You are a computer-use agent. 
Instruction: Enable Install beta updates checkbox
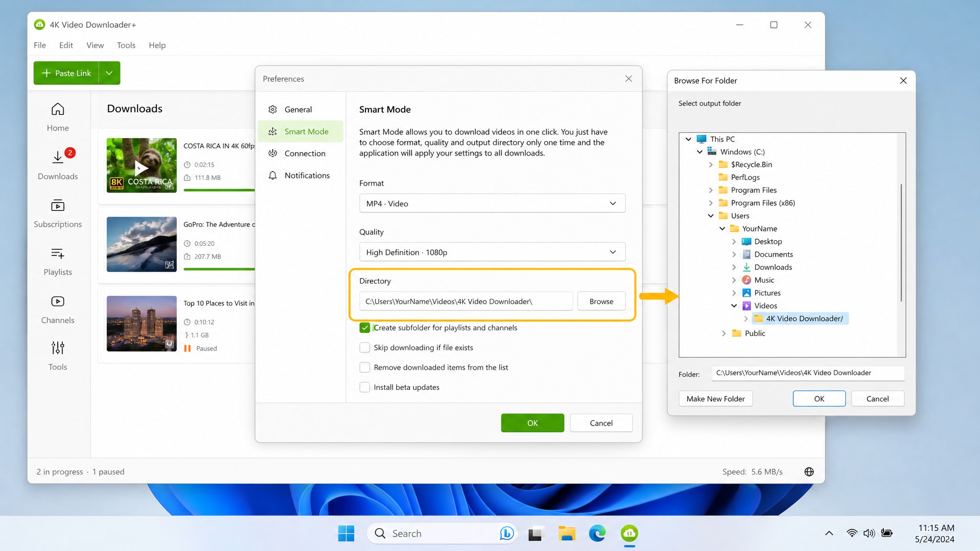(365, 387)
